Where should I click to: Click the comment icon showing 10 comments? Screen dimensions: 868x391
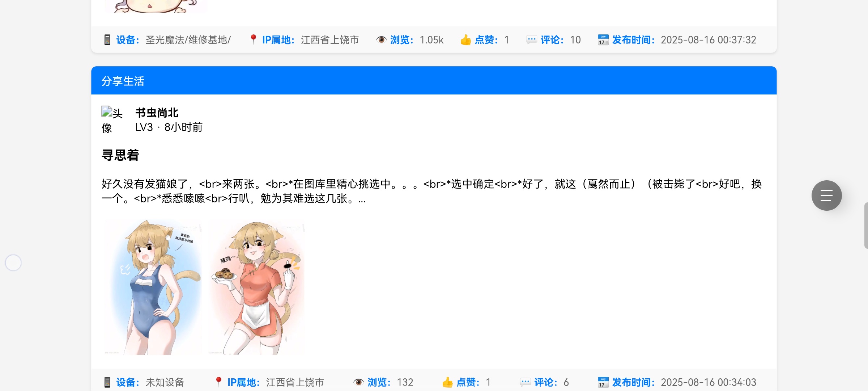(532, 40)
